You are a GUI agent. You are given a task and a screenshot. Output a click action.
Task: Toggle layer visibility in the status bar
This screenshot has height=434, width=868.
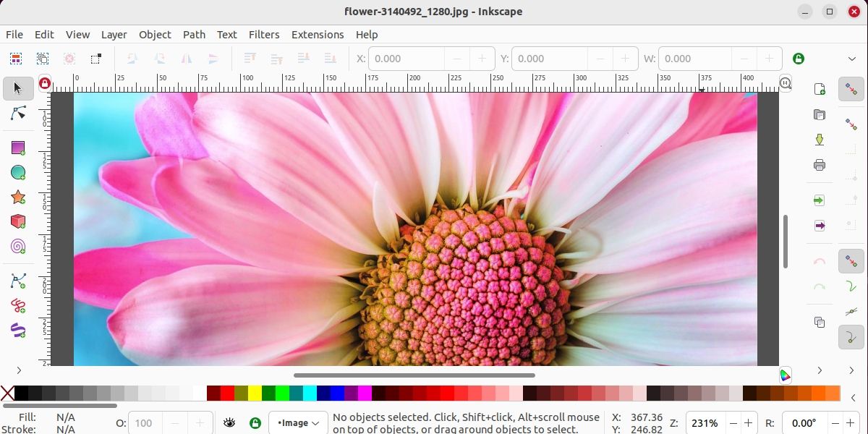click(230, 422)
